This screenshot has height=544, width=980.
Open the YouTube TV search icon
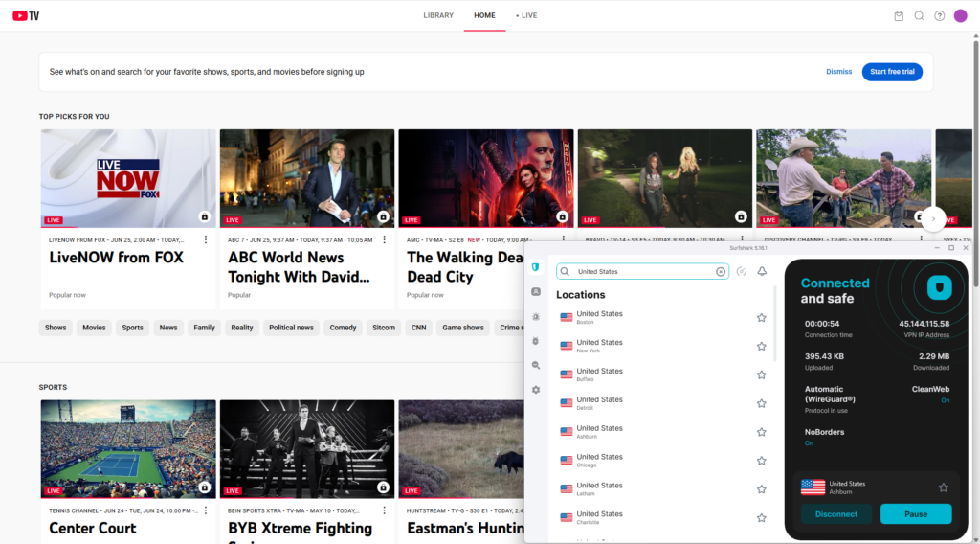919,16
